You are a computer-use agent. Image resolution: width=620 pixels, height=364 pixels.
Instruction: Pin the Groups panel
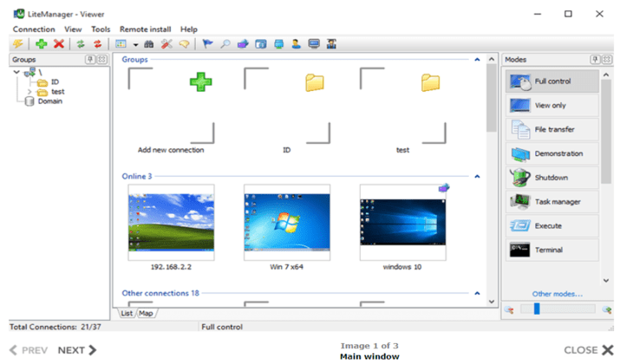pyautogui.click(x=90, y=60)
